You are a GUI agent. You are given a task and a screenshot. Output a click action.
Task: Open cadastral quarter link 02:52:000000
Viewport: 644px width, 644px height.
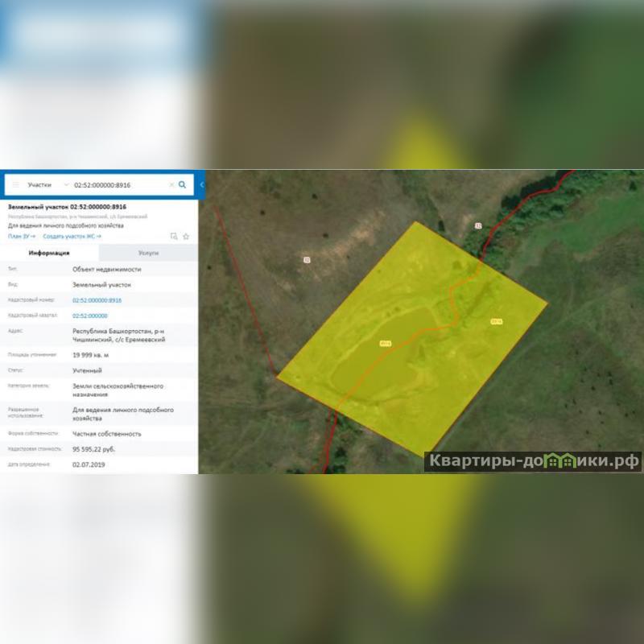[89, 316]
